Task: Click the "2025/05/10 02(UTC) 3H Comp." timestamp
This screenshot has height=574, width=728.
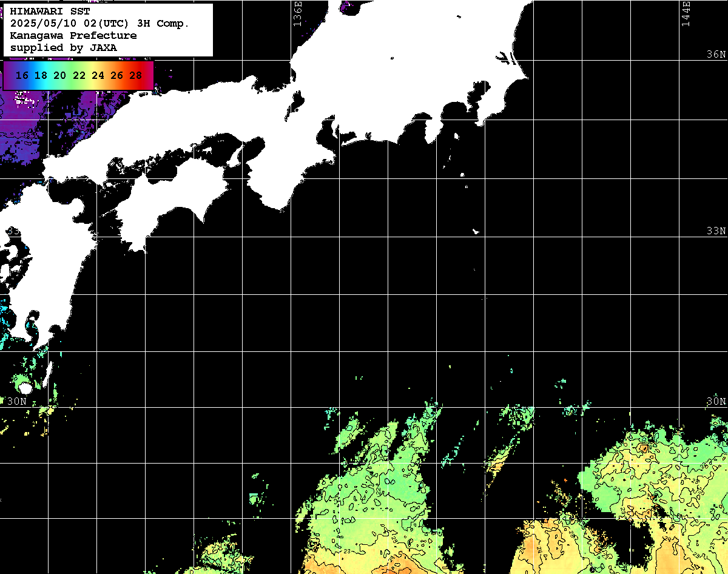Action: click(99, 24)
